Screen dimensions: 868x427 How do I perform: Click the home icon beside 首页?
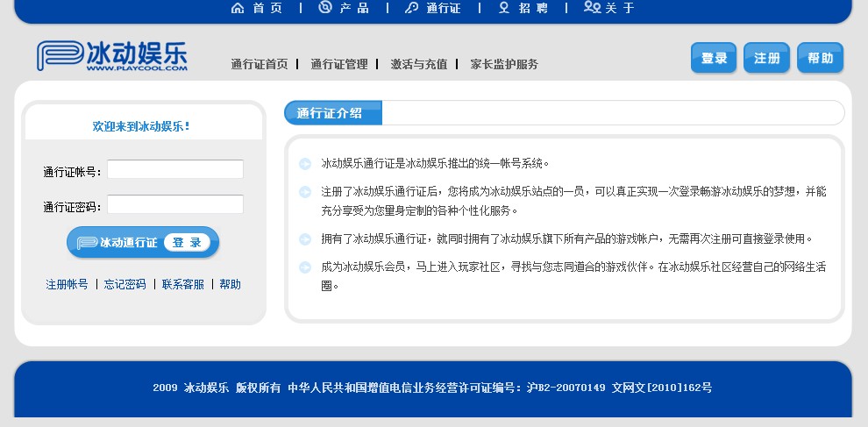pyautogui.click(x=237, y=8)
